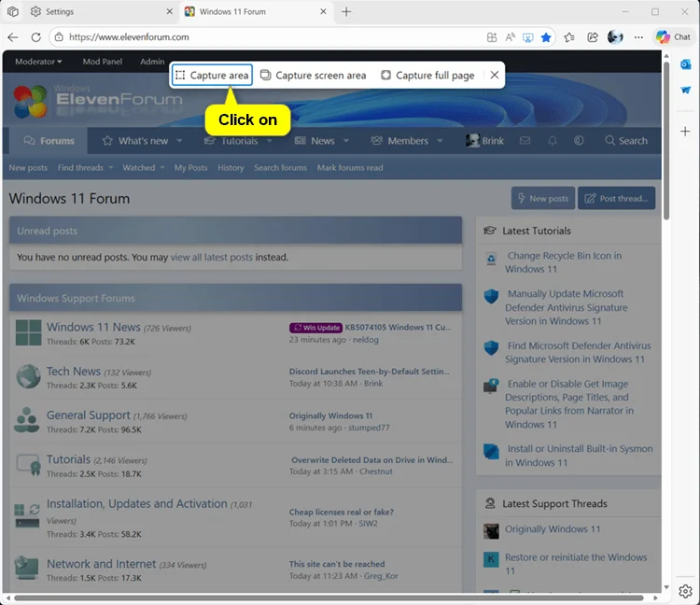Open a new browser tab
This screenshot has width=700, height=605.
pos(346,11)
